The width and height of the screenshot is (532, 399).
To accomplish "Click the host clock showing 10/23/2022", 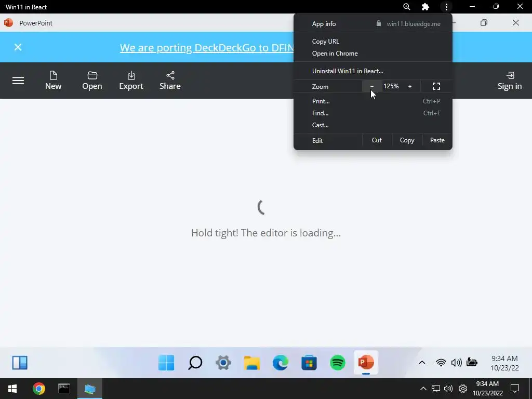I will click(x=487, y=389).
